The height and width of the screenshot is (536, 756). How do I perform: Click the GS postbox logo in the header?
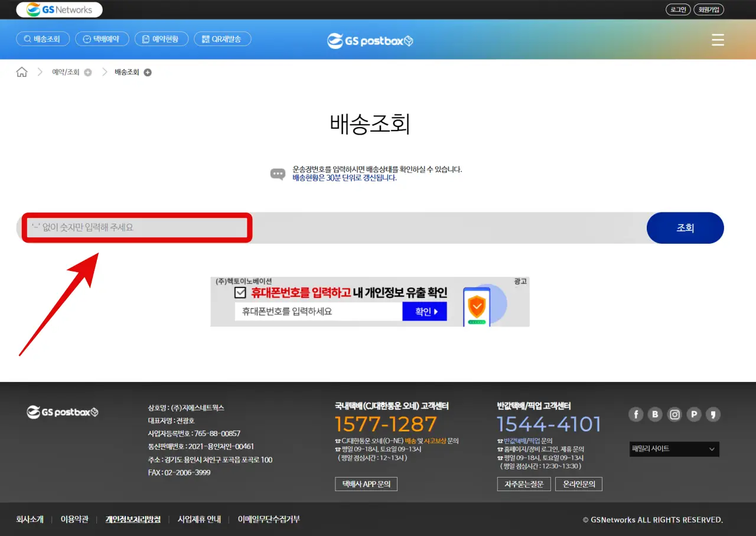click(x=370, y=40)
